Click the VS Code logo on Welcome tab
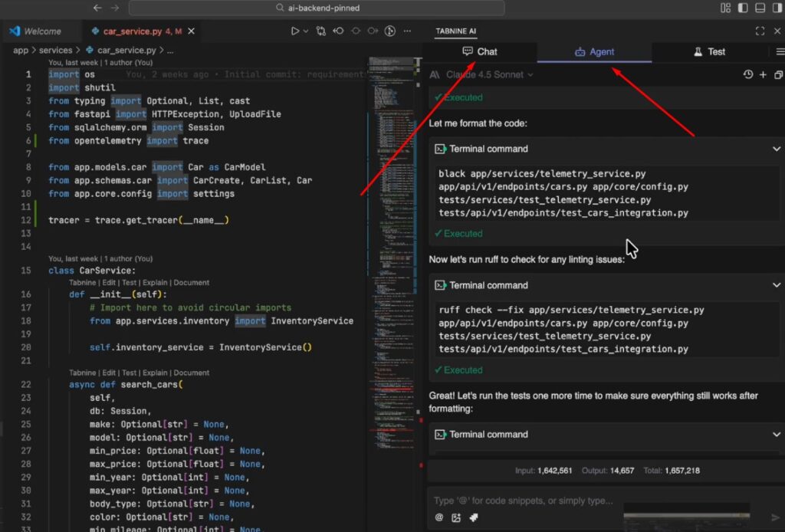The image size is (785, 532). (15, 31)
